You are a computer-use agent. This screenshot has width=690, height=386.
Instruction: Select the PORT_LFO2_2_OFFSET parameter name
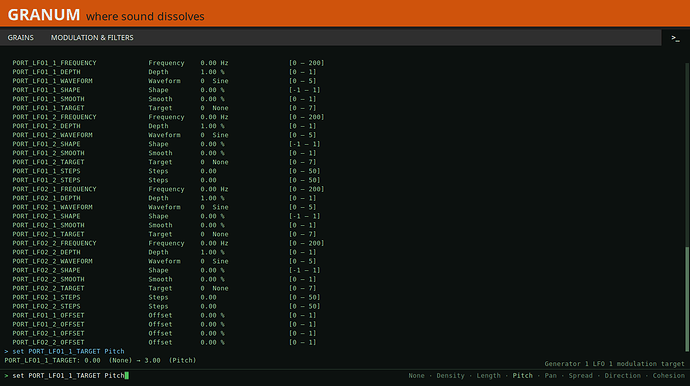tap(48, 342)
